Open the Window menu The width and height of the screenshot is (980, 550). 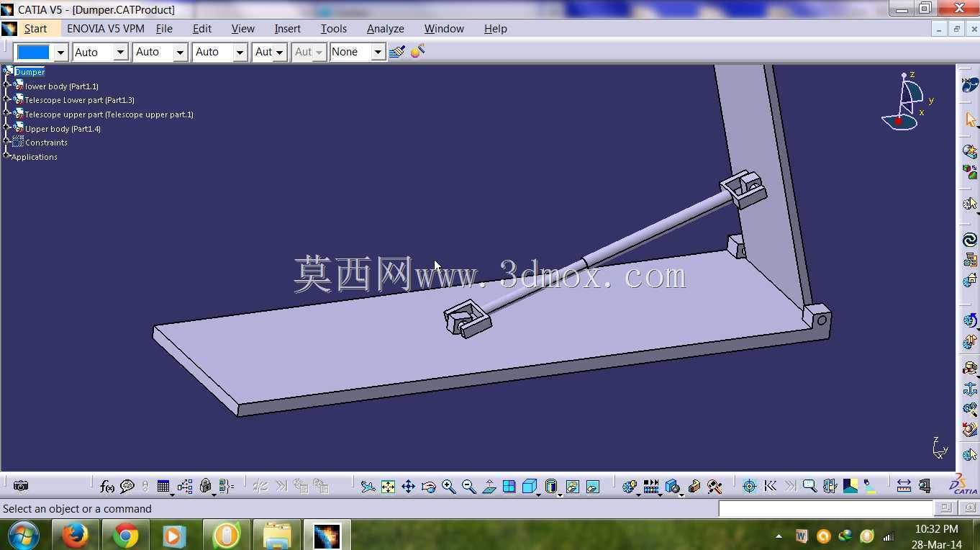(x=444, y=29)
